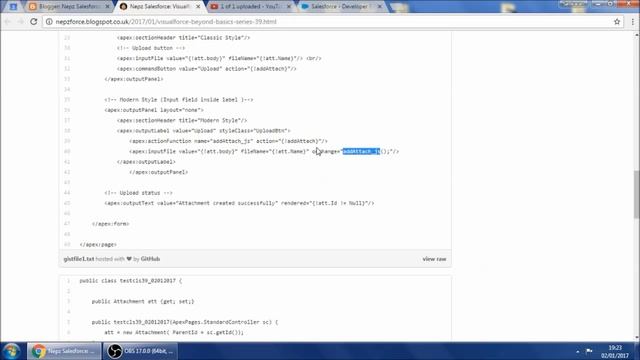Click scrollbar up arrow
640x360 pixels.
click(636, 35)
